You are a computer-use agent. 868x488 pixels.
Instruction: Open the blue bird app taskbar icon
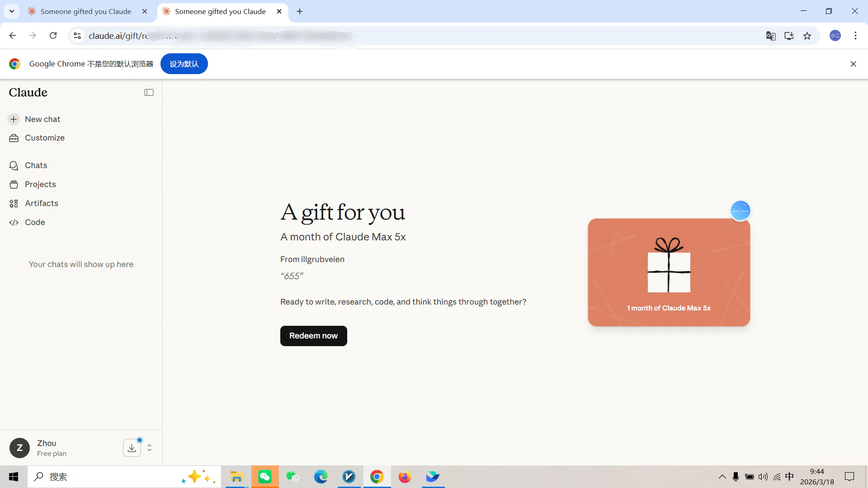coord(433,477)
